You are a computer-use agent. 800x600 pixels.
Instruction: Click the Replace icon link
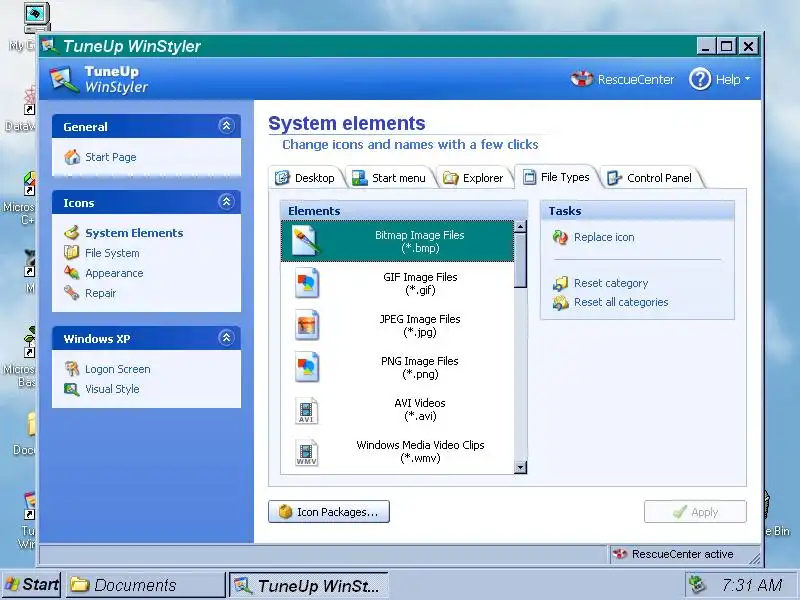pyautogui.click(x=604, y=237)
